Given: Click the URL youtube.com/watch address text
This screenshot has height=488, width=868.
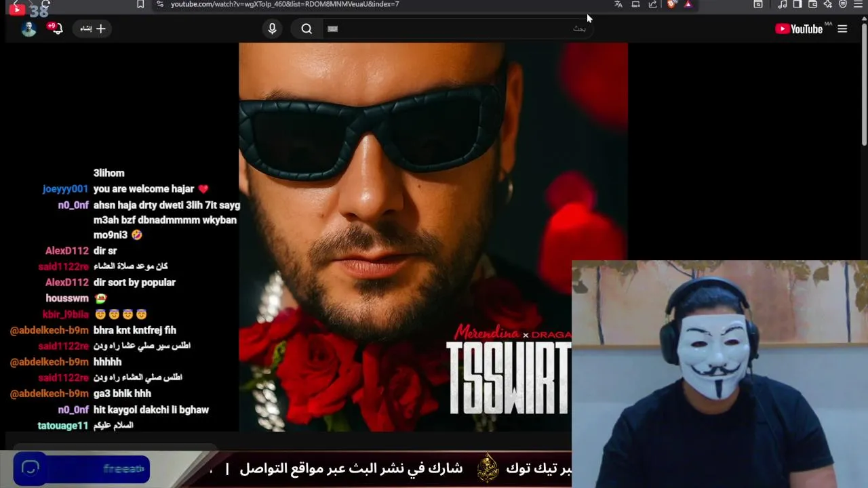Looking at the screenshot, I should click(x=285, y=4).
